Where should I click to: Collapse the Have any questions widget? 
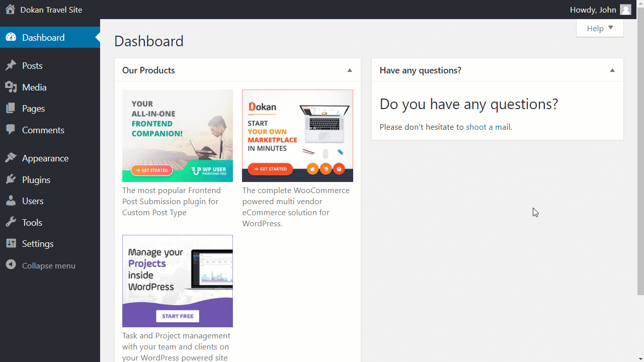pos(612,70)
